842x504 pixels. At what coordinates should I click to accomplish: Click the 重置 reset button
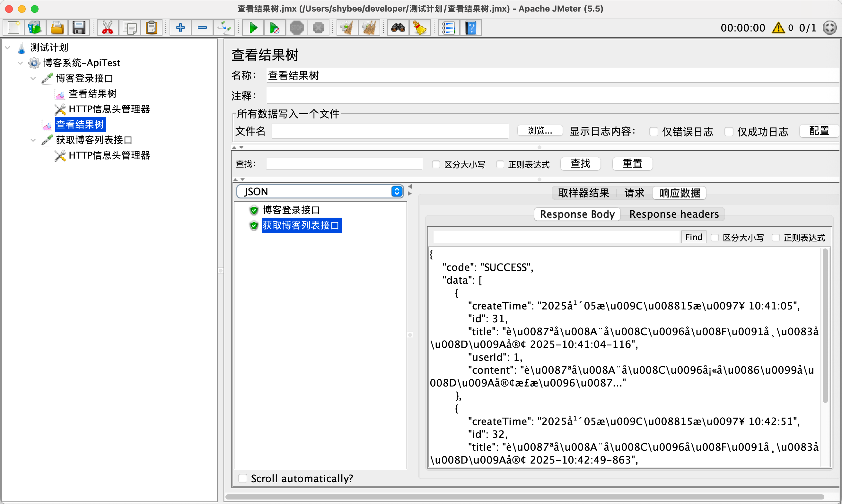pyautogui.click(x=632, y=164)
